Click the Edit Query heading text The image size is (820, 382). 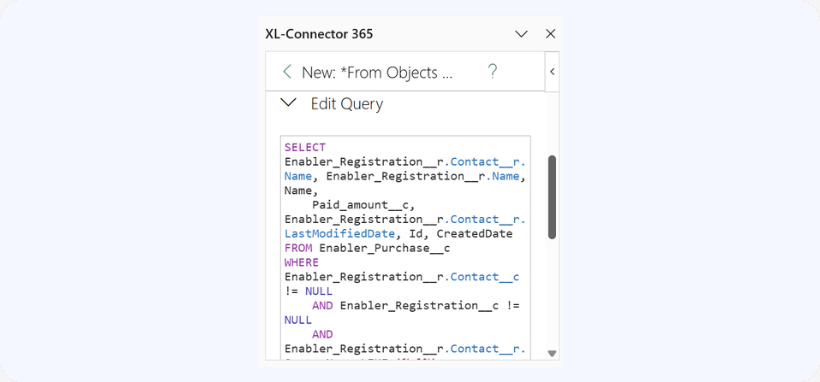pyautogui.click(x=347, y=104)
